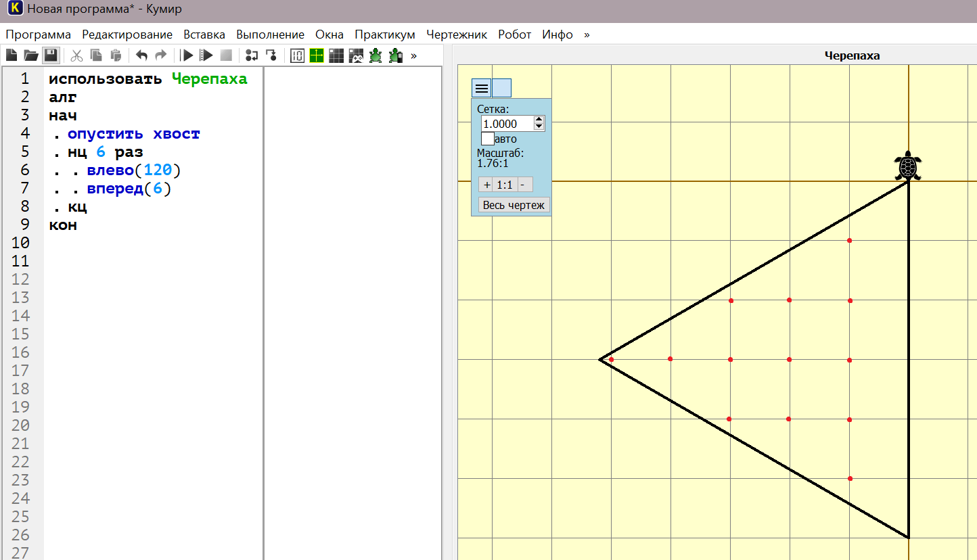Cut selection with scissors icon
The width and height of the screenshot is (977, 560).
click(x=76, y=55)
